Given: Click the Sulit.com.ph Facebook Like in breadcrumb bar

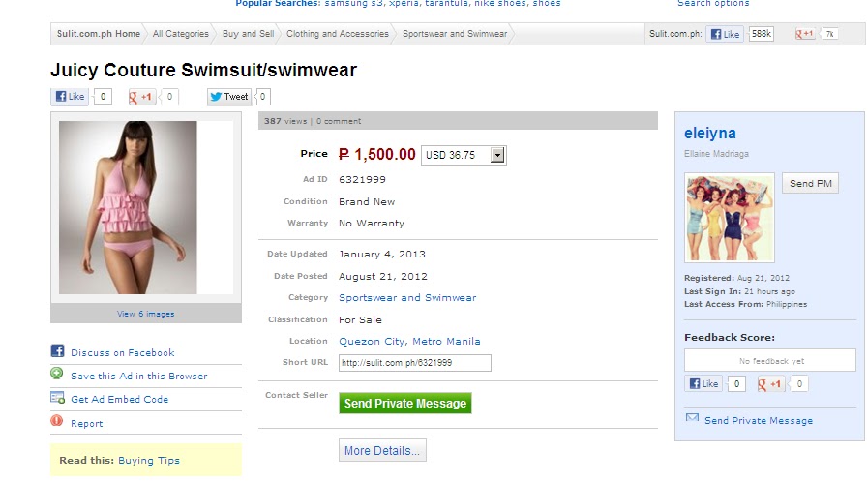Looking at the screenshot, I should 725,34.
